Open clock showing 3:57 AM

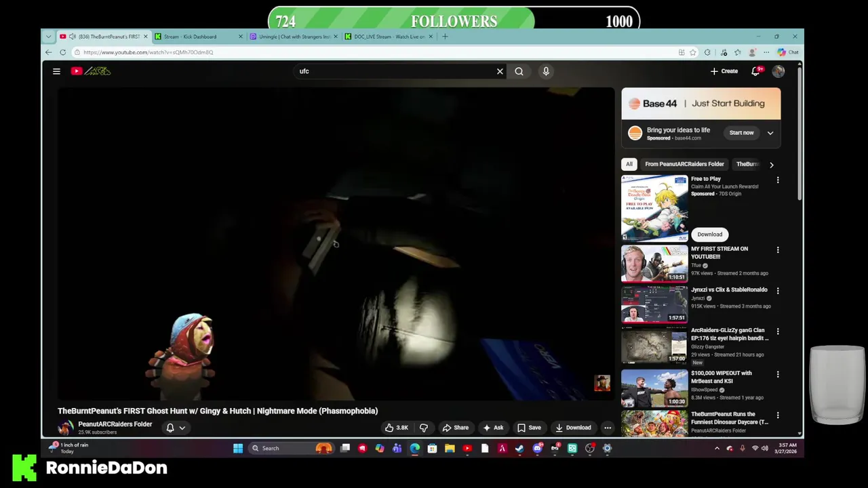pyautogui.click(x=787, y=448)
